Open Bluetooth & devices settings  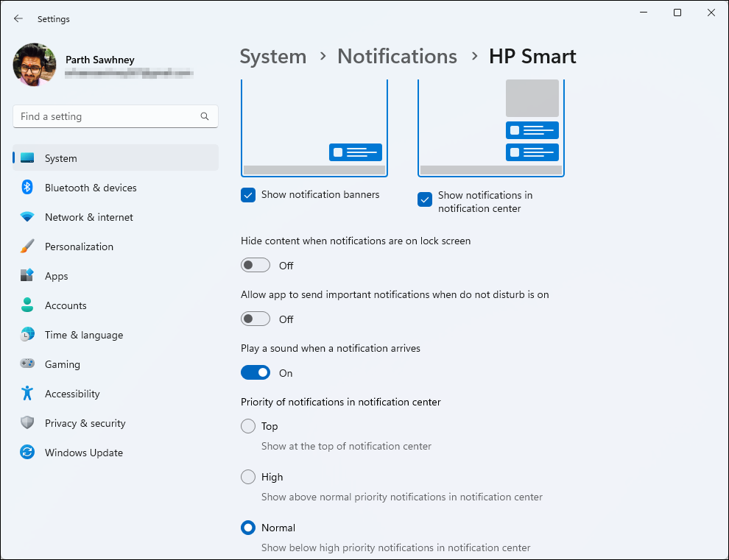point(28,187)
